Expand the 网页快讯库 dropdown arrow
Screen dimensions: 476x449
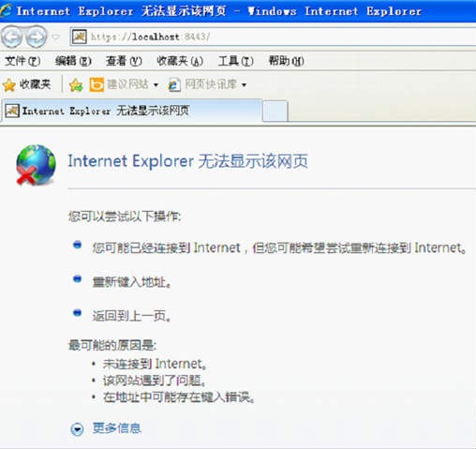[x=244, y=85]
